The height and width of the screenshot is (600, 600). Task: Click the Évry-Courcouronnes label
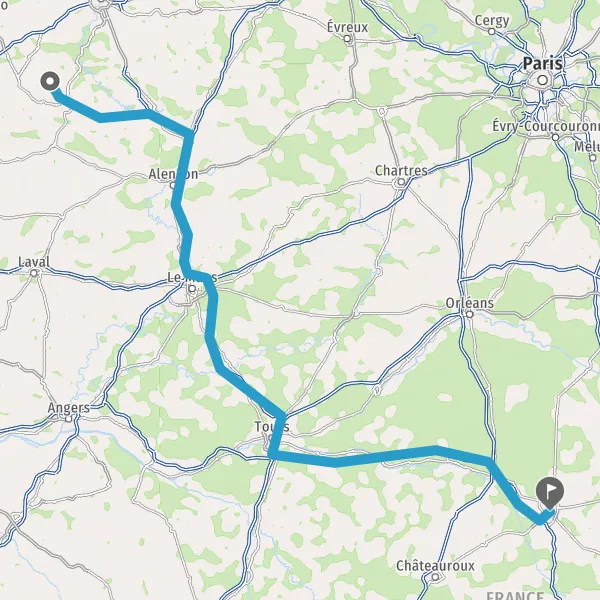point(546,126)
